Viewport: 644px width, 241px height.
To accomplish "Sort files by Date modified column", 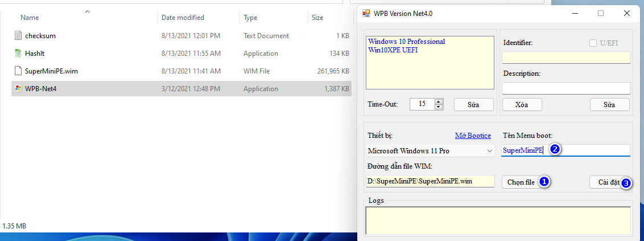I will pos(183,18).
